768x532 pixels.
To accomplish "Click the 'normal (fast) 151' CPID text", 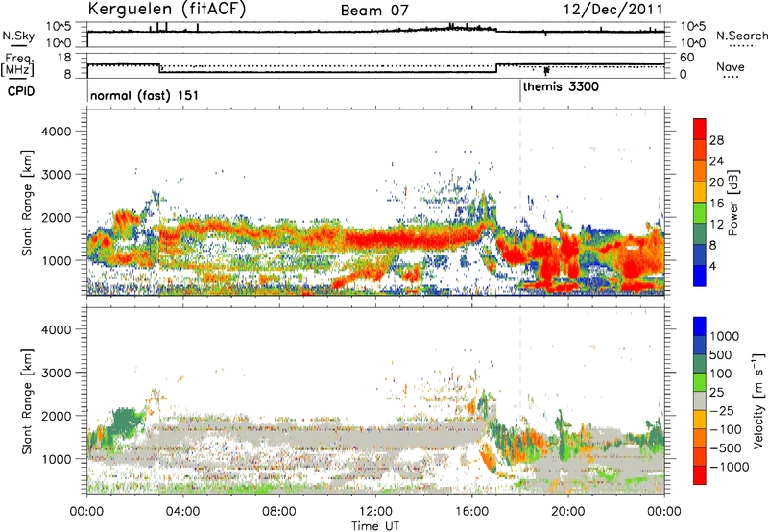I will (145, 95).
